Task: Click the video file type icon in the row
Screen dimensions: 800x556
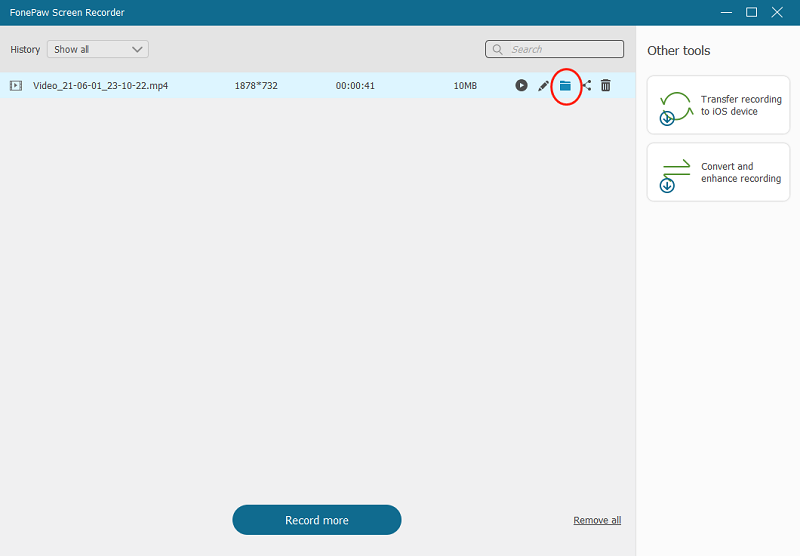Action: 16,86
